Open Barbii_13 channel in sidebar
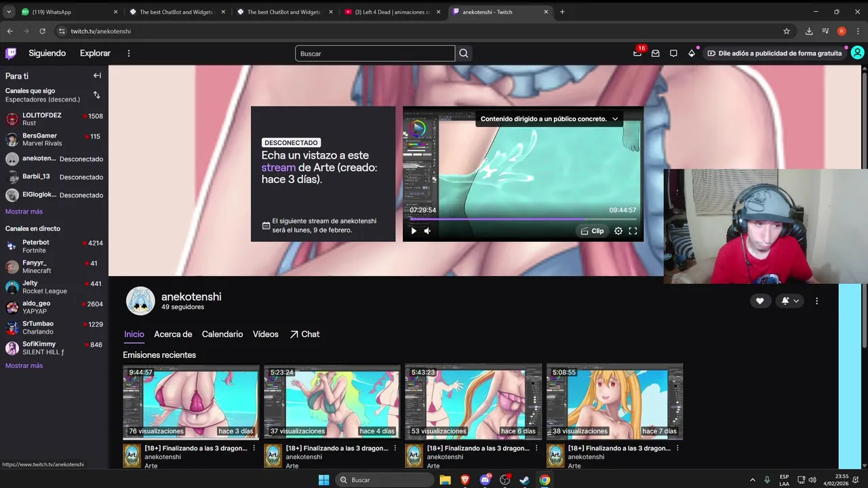Screen dimensions: 868x488 (54, 177)
